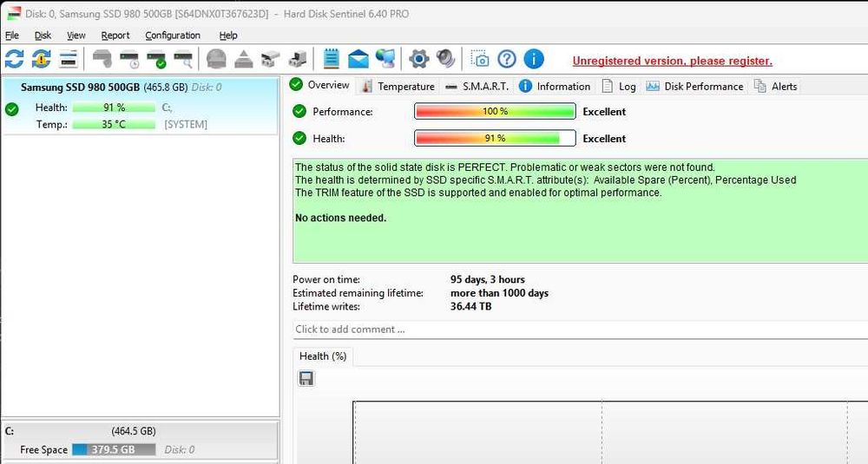
Task: Switch to the S.M.A.R.T. tab
Action: (477, 86)
